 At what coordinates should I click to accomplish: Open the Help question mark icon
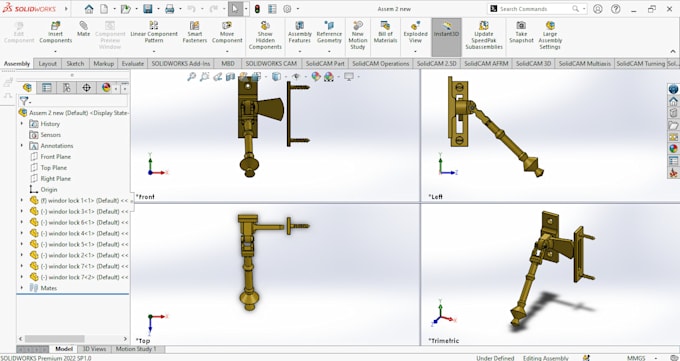[615, 9]
